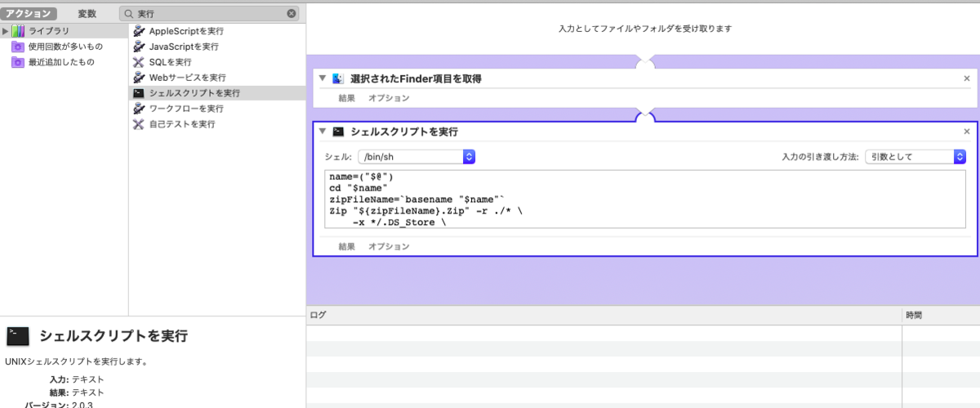Show オプション for 選択されたFinder項目を取得

click(x=389, y=98)
